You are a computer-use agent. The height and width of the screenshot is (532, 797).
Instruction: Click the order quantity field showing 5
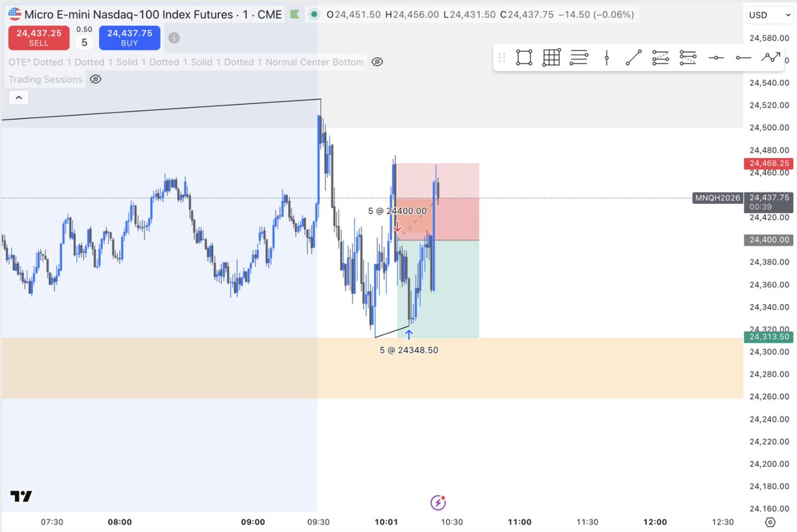[84, 43]
